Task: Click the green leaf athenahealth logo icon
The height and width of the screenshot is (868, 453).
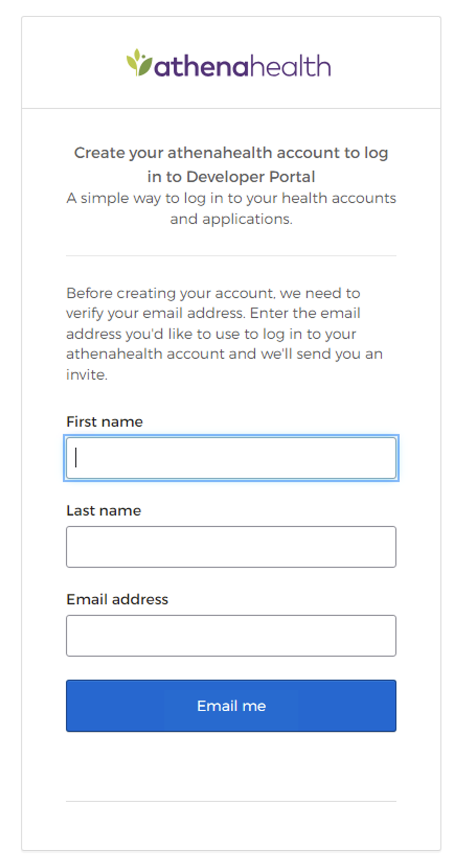Action: 139,63
